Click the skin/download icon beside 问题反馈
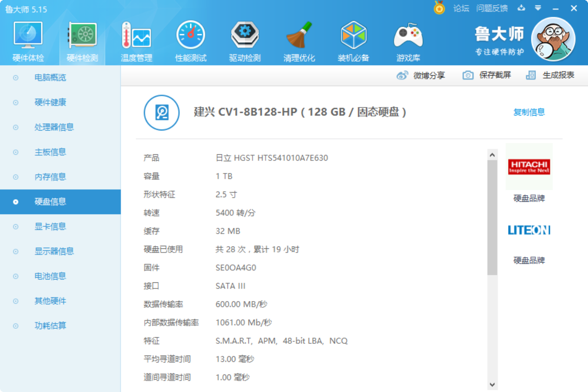Screen dimensions: 588x392 521,8
